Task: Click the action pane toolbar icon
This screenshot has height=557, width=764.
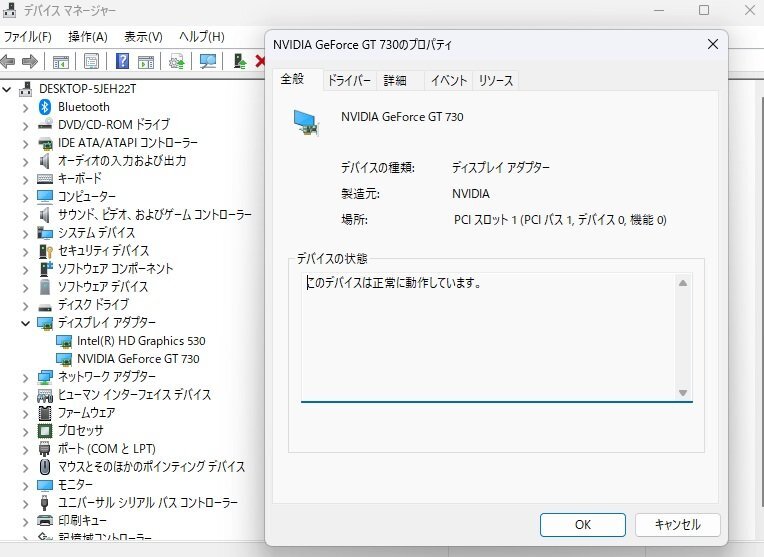Action: click(146, 61)
